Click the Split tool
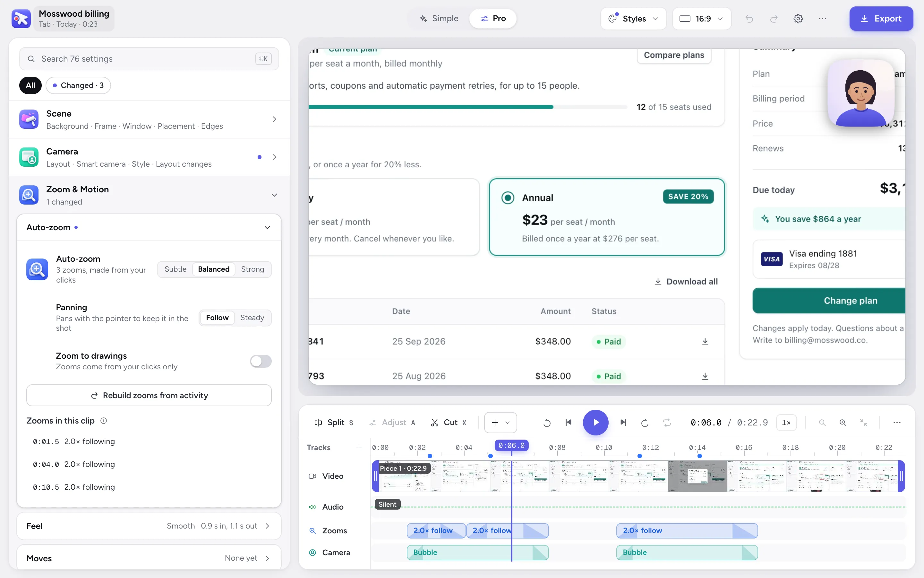 pos(334,422)
